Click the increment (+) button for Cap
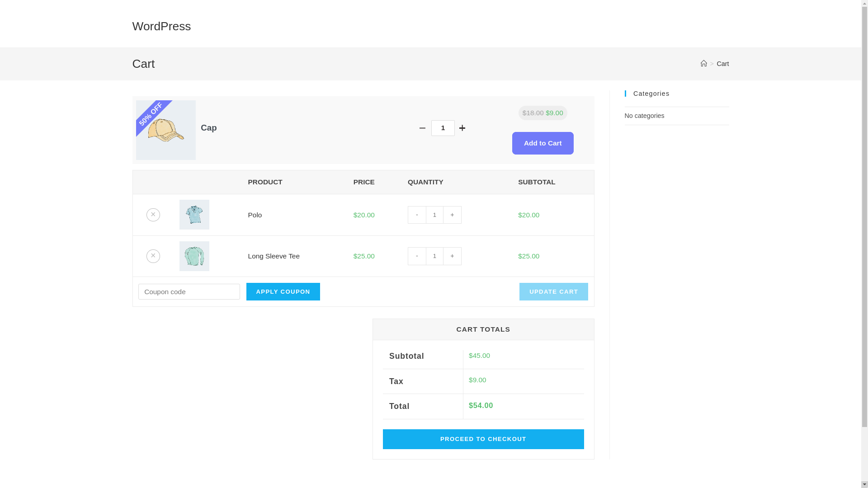 coord(462,127)
